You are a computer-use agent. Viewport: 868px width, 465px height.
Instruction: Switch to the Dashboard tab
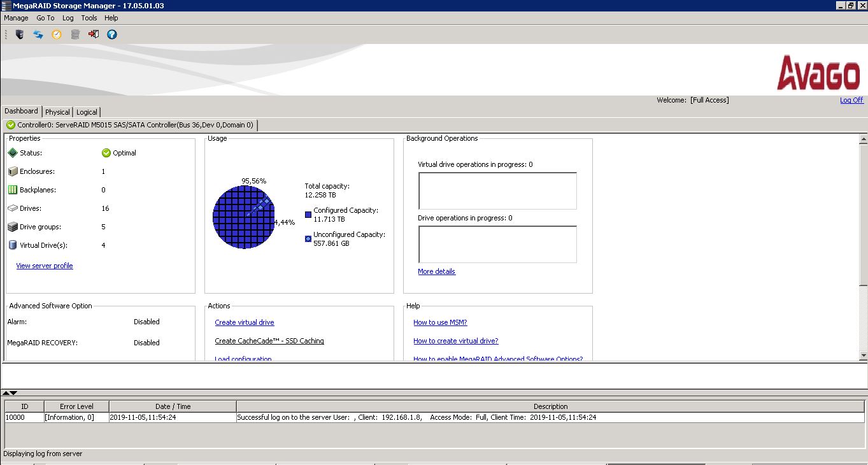pyautogui.click(x=22, y=111)
